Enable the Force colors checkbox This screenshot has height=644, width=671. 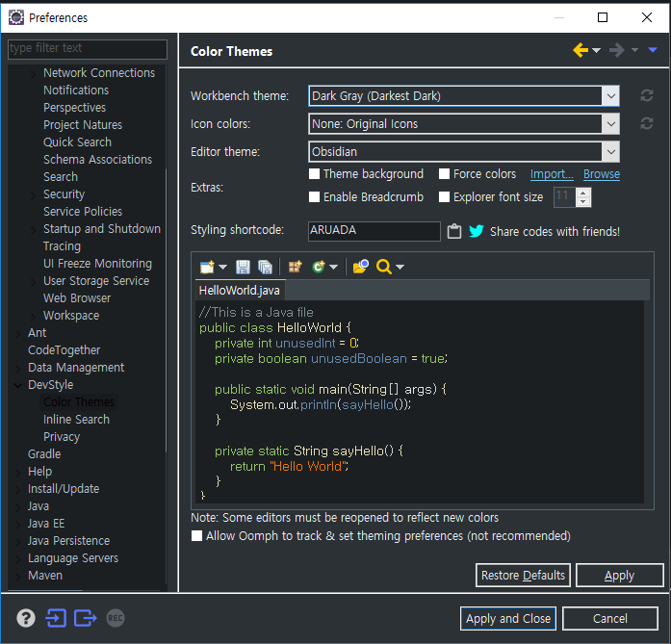click(444, 173)
